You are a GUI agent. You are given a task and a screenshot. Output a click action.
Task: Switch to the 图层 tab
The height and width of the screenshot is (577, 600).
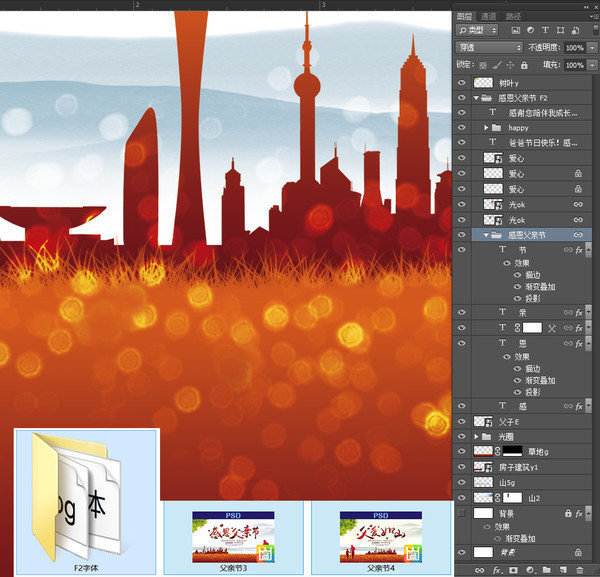click(x=465, y=16)
